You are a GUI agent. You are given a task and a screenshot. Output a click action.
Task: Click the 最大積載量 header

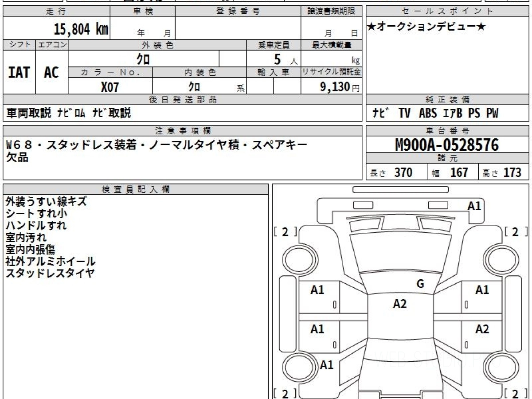(332, 45)
